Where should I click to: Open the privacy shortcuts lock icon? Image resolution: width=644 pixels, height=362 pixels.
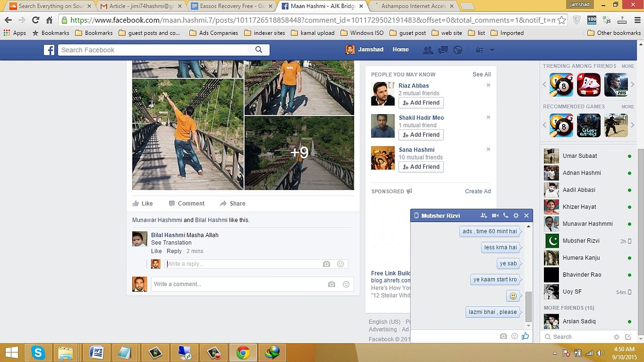pos(479,50)
